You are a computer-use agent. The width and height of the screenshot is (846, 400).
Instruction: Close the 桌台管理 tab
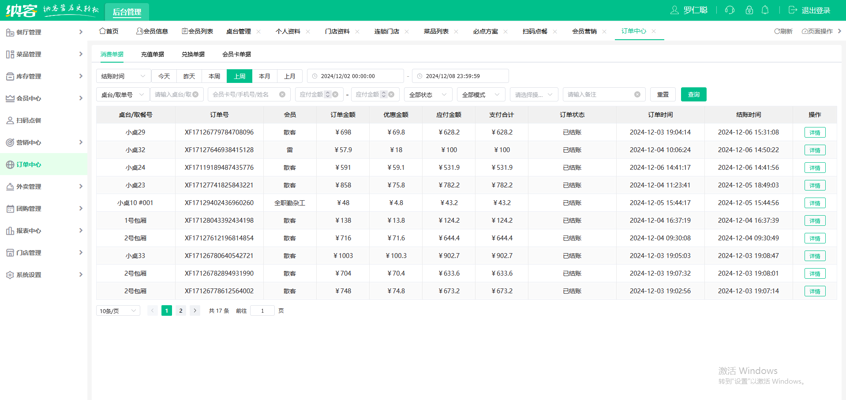point(258,32)
